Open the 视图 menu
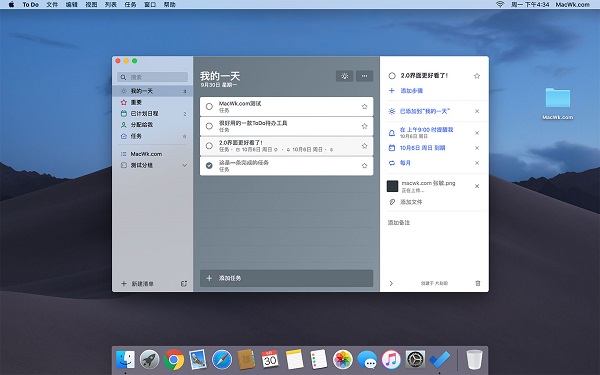 click(91, 5)
